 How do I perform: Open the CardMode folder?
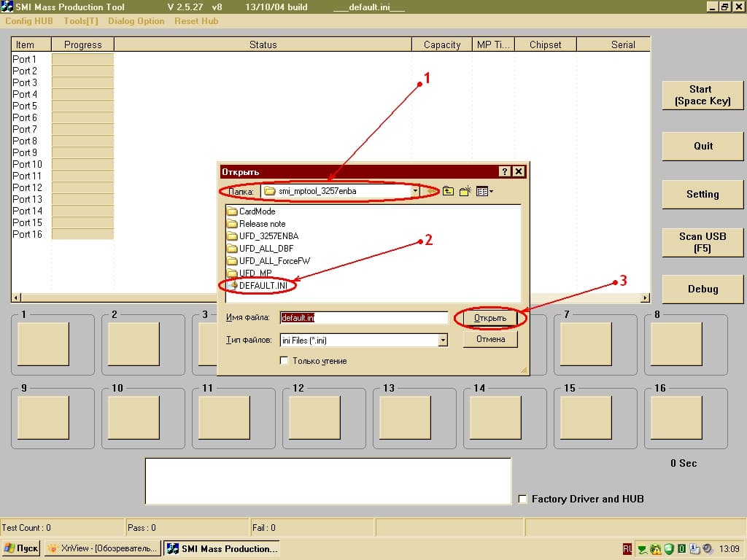tap(251, 211)
